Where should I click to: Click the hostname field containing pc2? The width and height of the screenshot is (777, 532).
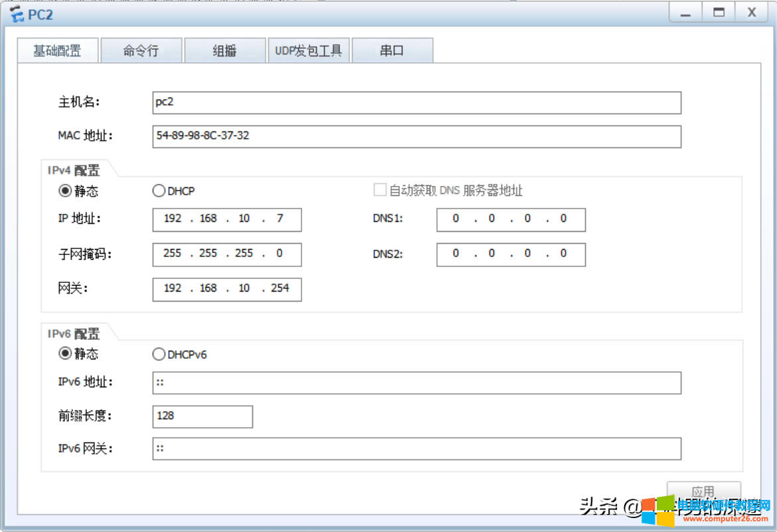pyautogui.click(x=416, y=102)
